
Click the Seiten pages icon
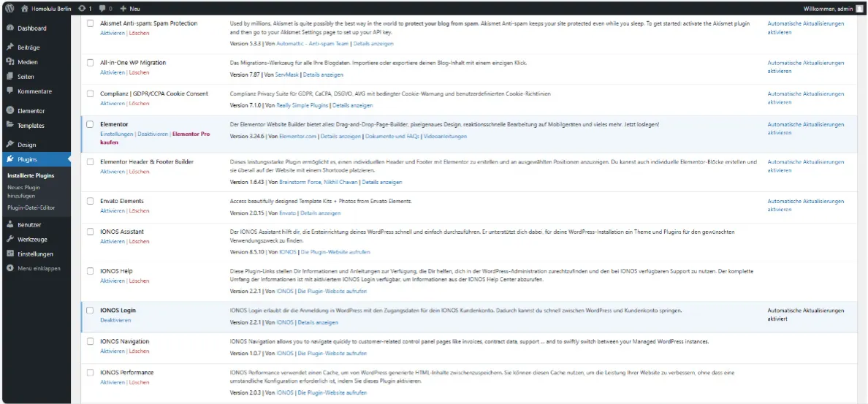(x=10, y=77)
